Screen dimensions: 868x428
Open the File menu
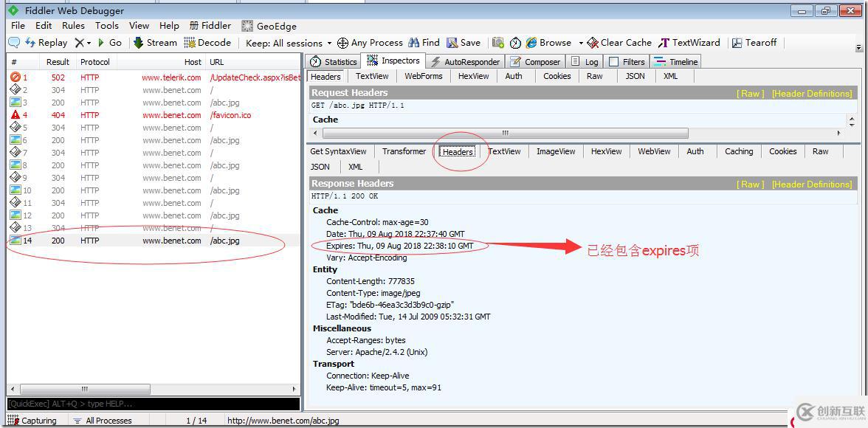pyautogui.click(x=18, y=26)
